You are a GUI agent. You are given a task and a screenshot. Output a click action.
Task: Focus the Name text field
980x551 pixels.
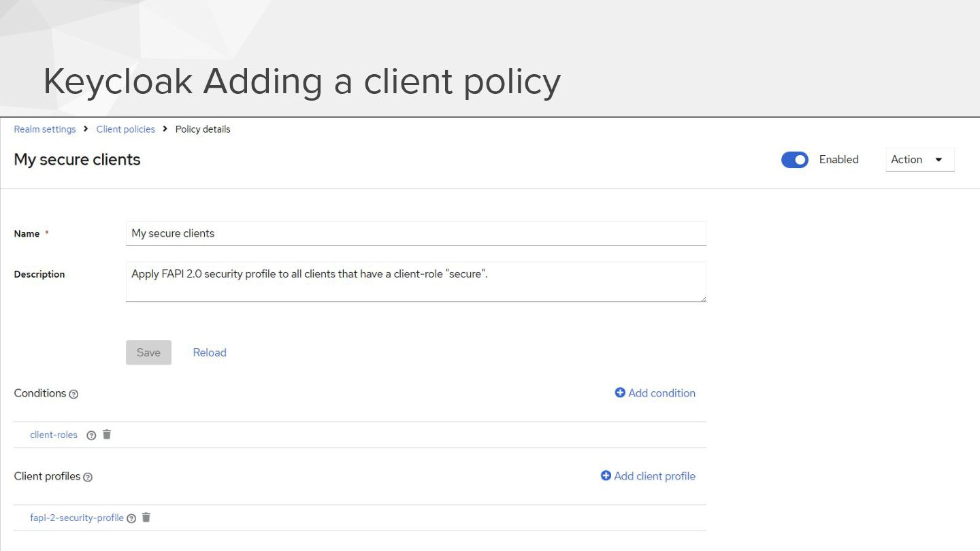416,233
